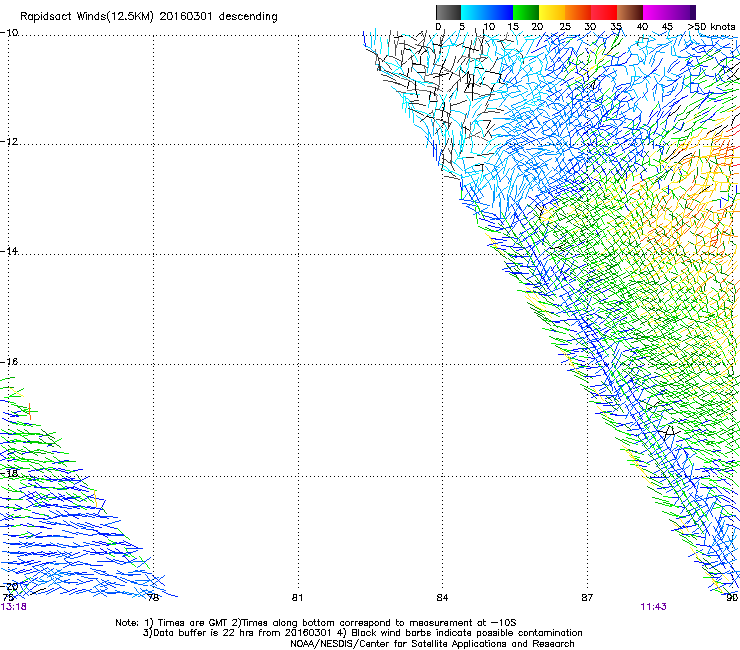The image size is (740, 650).
Task: Pick the dark purple >50 knots swatch
Action: (x=693, y=12)
